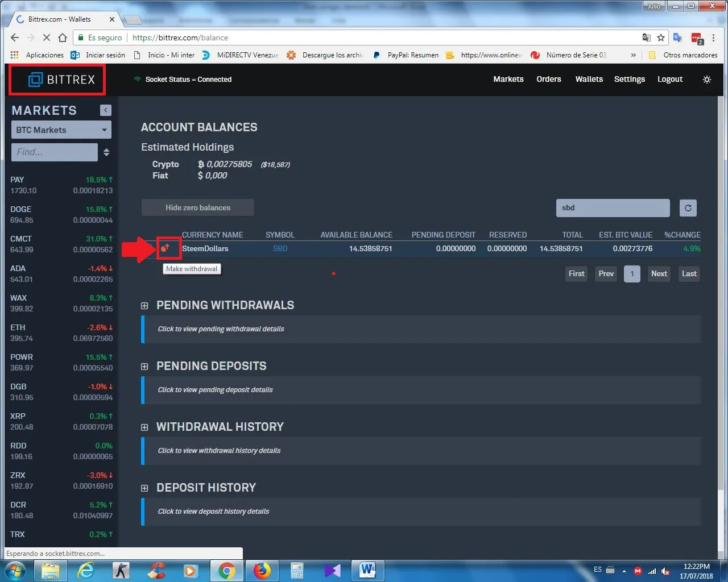Image resolution: width=728 pixels, height=582 pixels.
Task: Select the Bittrex.com - Wallets tab
Action: pos(64,19)
